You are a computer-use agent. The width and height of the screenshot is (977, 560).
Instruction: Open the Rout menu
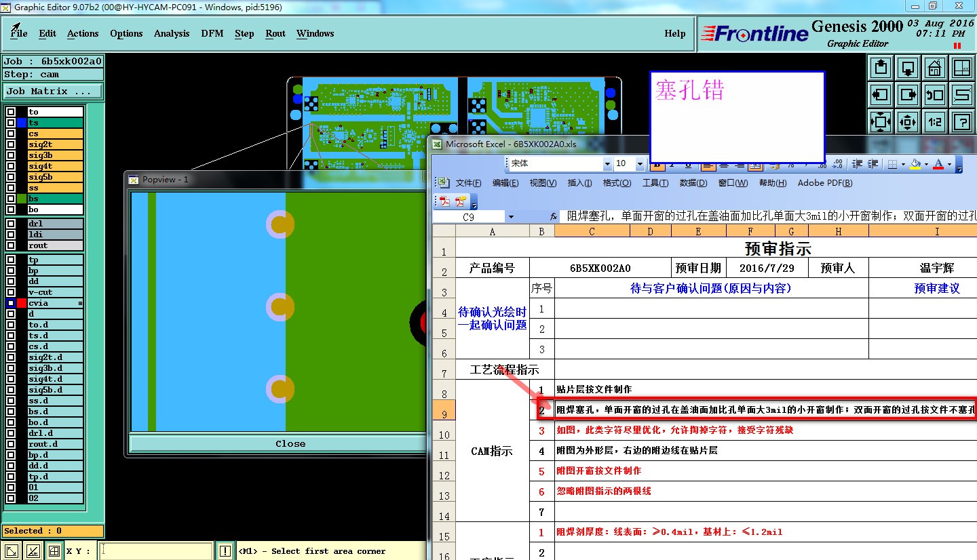275,33
